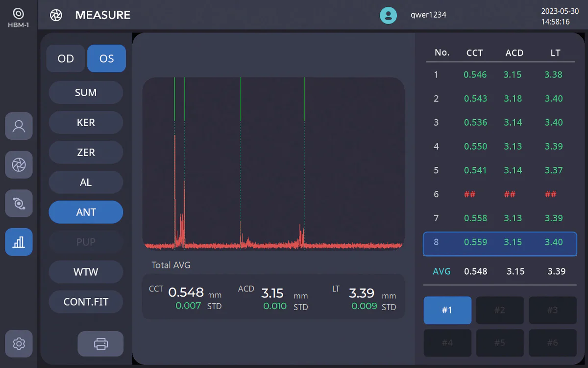588x368 pixels.
Task: Open the SUM tab
Action: click(86, 93)
